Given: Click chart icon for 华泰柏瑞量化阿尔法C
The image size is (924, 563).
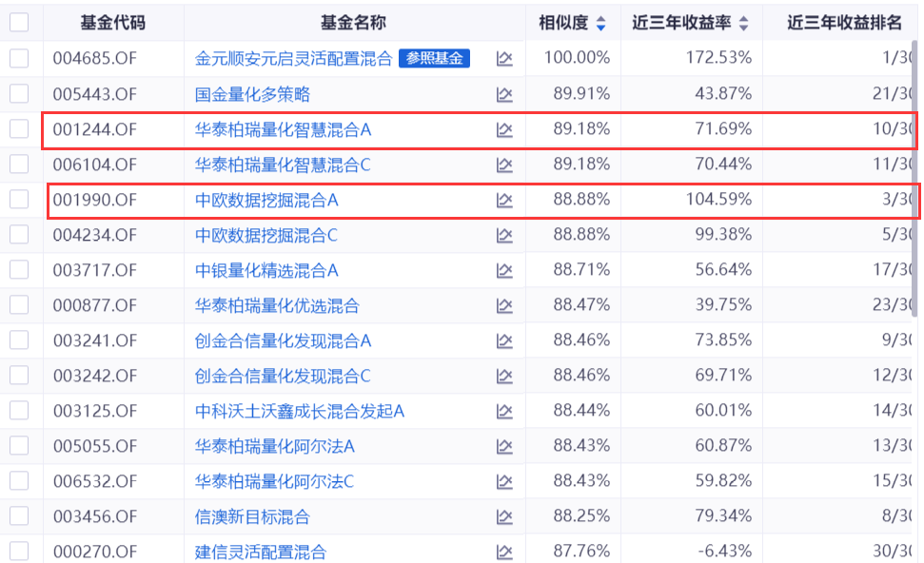Looking at the screenshot, I should point(504,481).
